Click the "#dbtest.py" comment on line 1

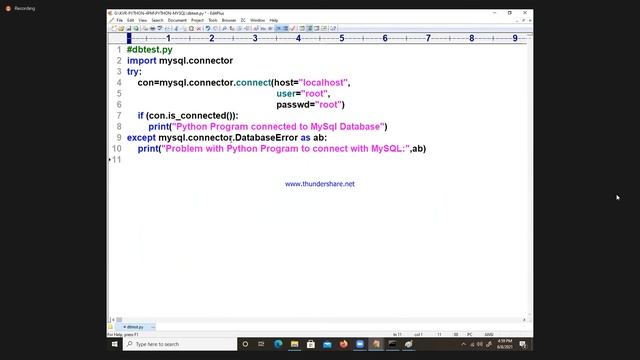150,49
